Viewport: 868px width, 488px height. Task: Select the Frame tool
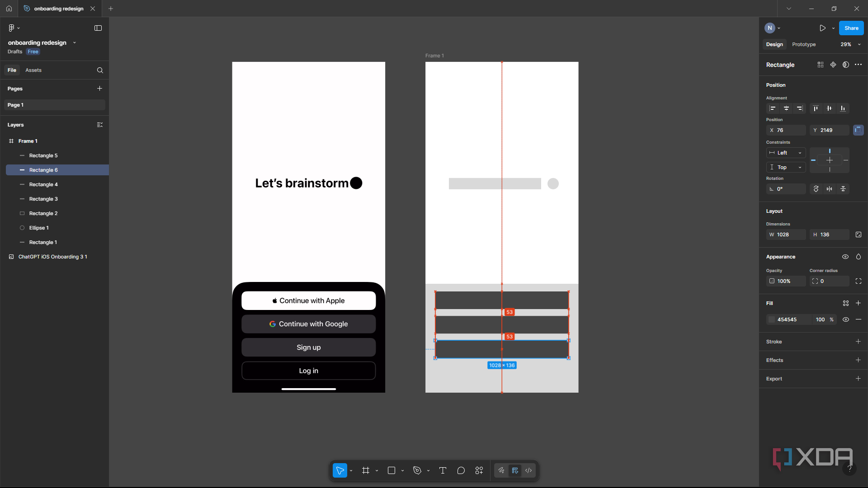click(x=366, y=470)
